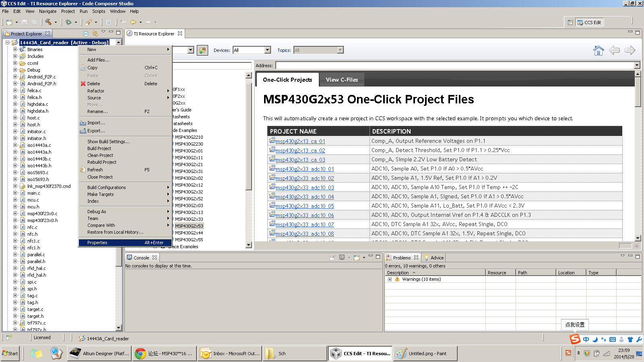
Task: Close the TI Resource Explorer tab
Action: tap(180, 33)
